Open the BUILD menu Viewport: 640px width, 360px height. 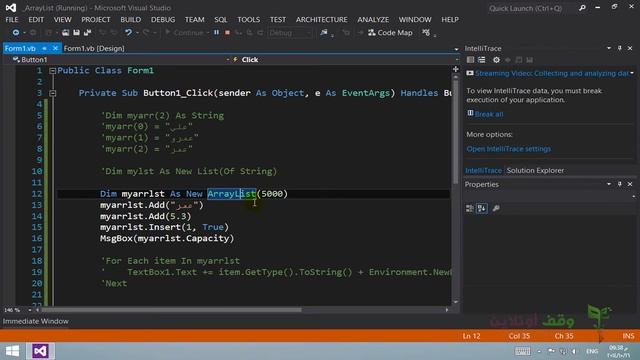point(131,20)
